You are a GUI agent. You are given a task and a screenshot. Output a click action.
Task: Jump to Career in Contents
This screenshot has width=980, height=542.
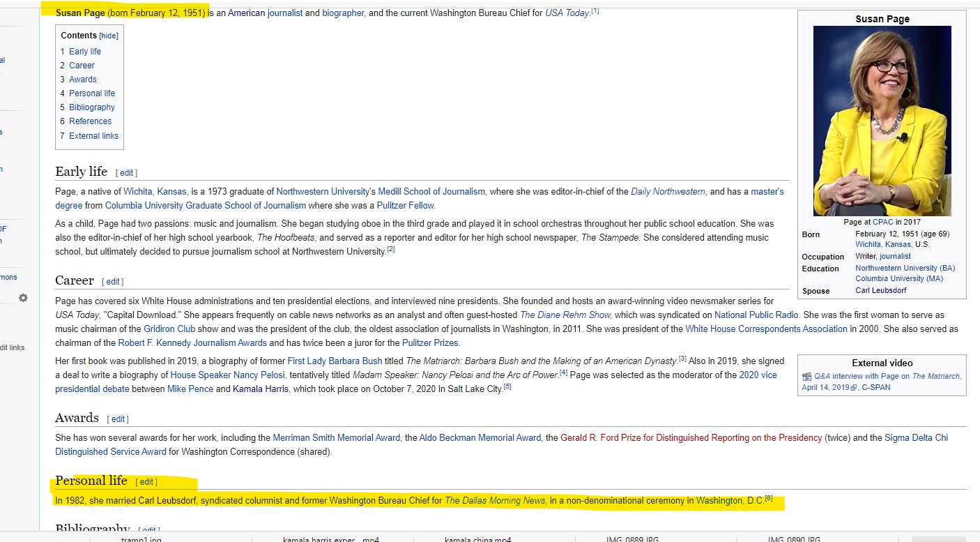(x=82, y=66)
